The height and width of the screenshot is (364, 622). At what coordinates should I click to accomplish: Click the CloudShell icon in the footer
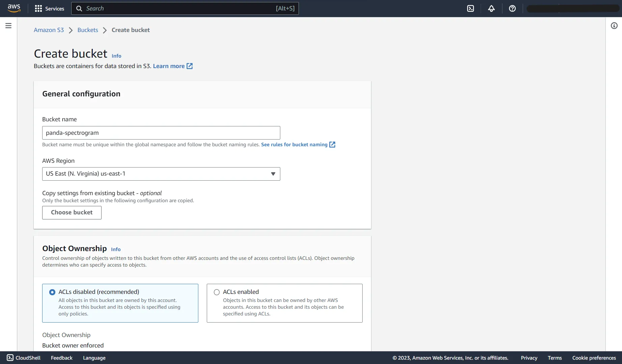(x=10, y=358)
